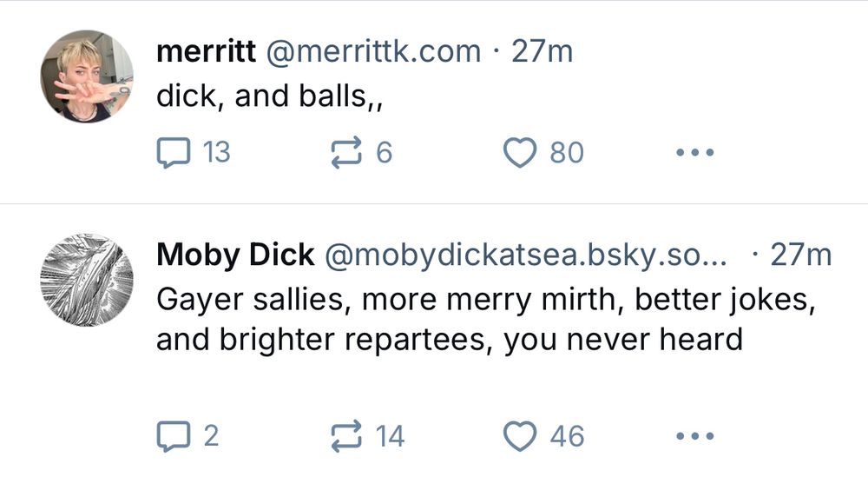
Task: Open the @merrittk.com handle link
Action: (372, 51)
